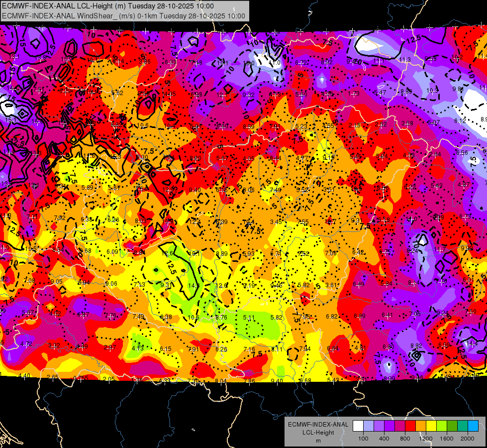
Task: Click the grid value '8.04' at the bottom edge
Action: pyautogui.click(x=221, y=381)
